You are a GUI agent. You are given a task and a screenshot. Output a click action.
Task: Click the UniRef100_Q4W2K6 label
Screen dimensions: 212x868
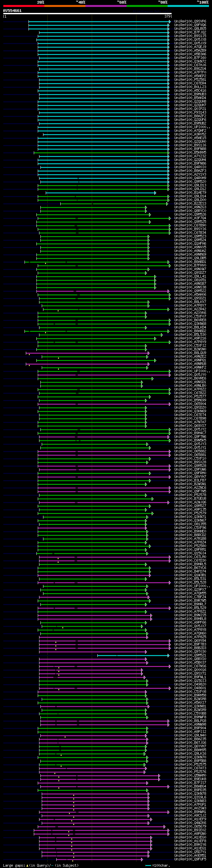point(190,823)
